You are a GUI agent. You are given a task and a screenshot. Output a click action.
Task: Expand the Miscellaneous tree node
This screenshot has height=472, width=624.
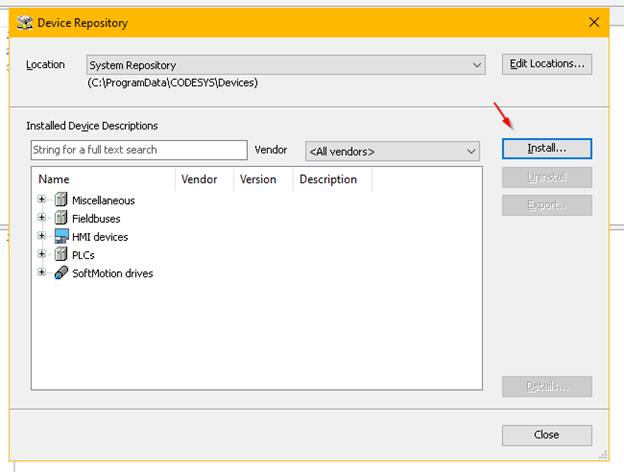pyautogui.click(x=41, y=199)
